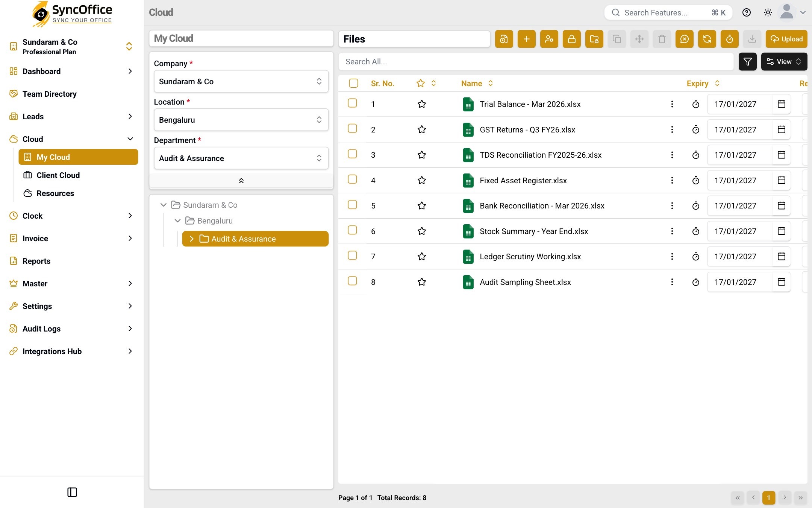Click the copy files toolbar icon

tap(617, 39)
